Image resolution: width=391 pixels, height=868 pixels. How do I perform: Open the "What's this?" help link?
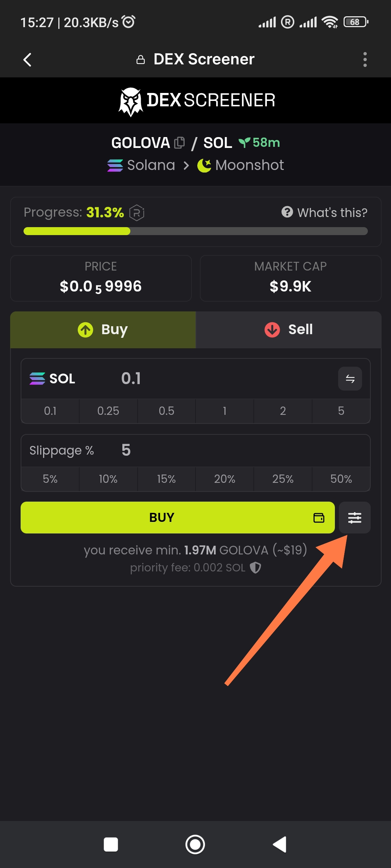click(324, 212)
